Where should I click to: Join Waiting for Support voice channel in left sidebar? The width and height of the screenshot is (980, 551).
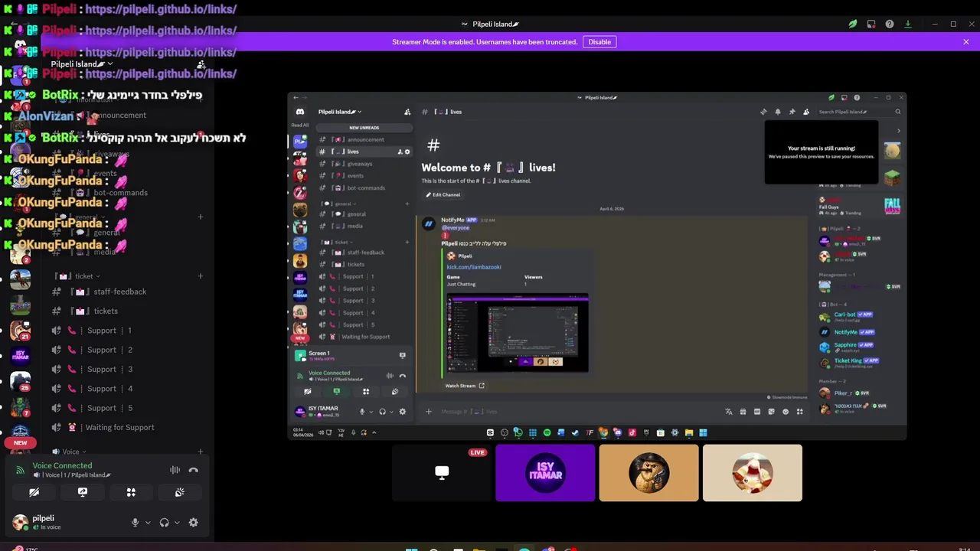pos(126,427)
